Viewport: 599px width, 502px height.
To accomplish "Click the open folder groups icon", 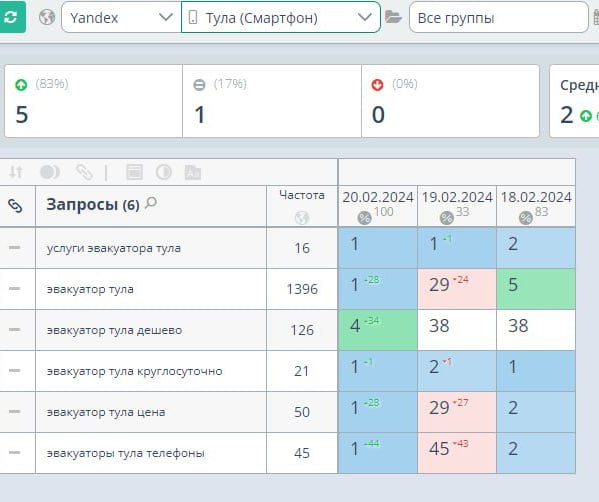I will click(x=393, y=17).
